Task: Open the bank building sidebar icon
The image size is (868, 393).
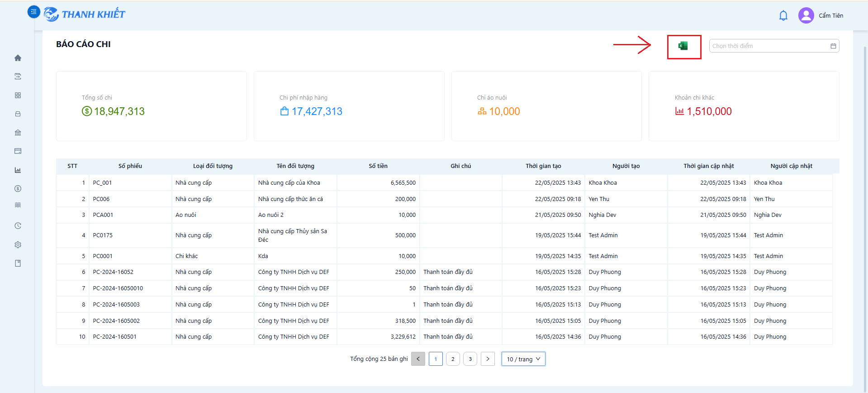Action: [18, 133]
